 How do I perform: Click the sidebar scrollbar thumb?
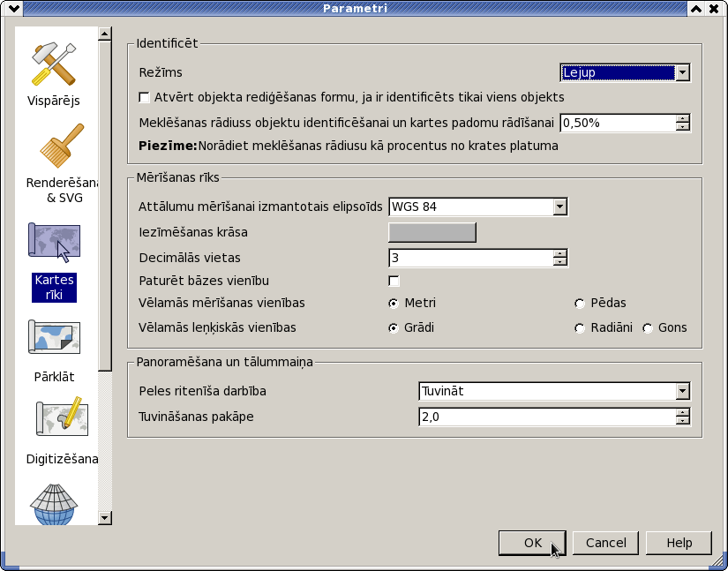click(x=105, y=207)
